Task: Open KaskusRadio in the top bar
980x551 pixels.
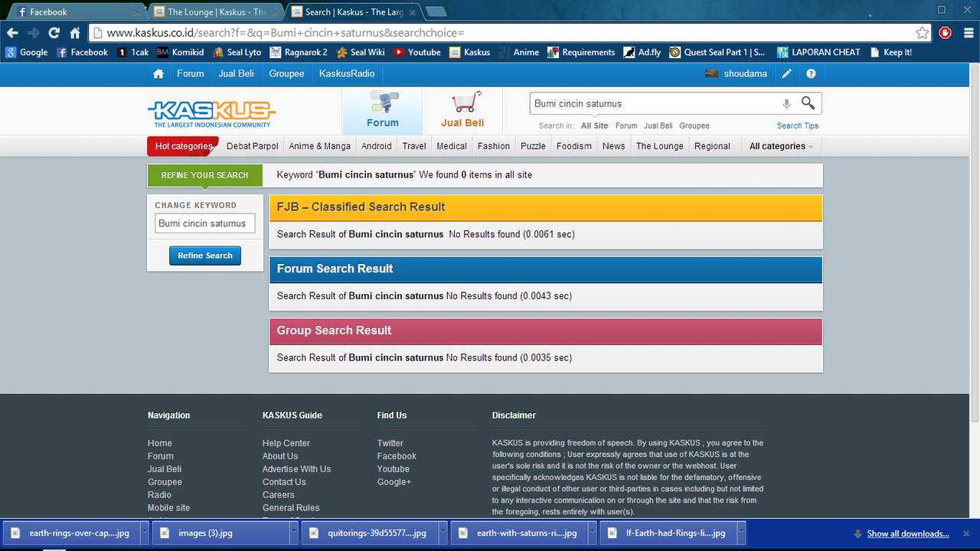Action: click(x=347, y=73)
